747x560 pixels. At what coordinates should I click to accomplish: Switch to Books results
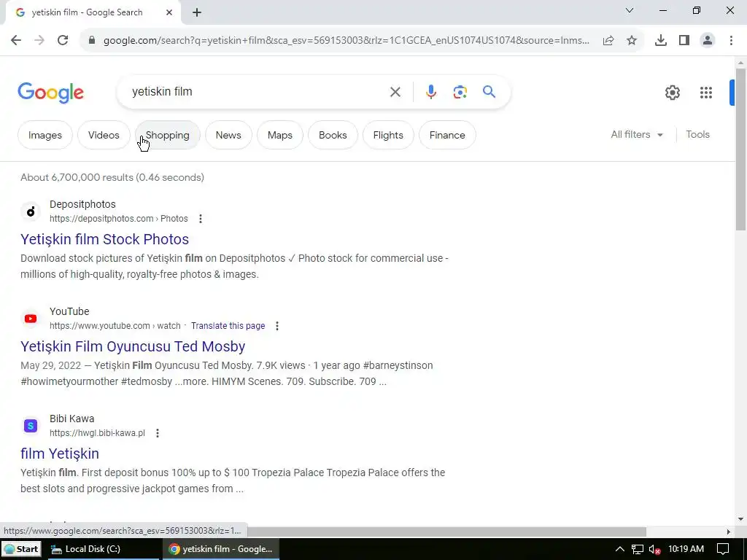point(333,135)
